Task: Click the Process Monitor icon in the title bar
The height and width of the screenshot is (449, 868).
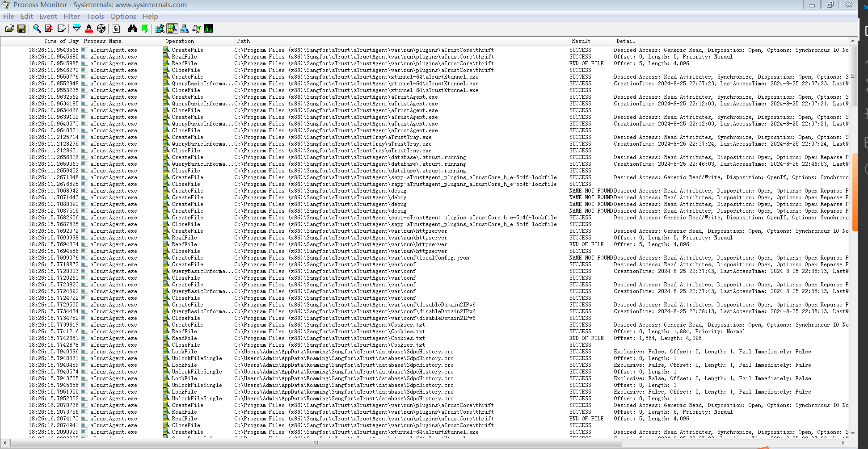Action: pos(5,4)
